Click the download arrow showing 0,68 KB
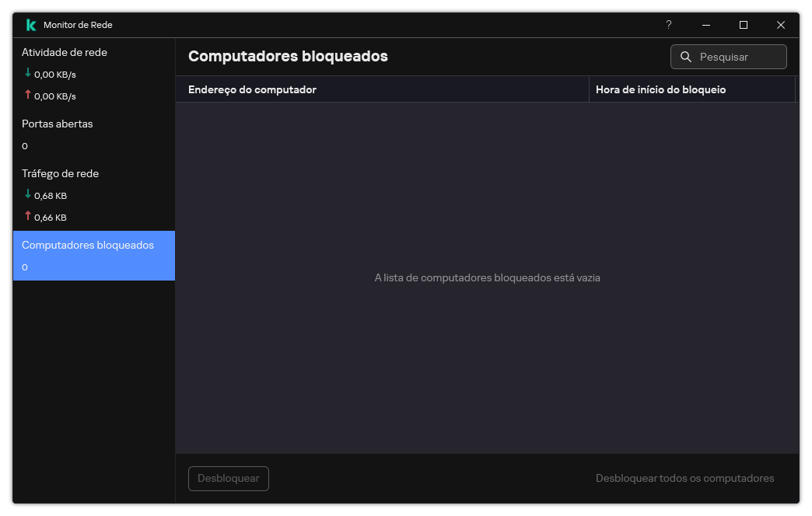The height and width of the screenshot is (516, 812). point(27,194)
